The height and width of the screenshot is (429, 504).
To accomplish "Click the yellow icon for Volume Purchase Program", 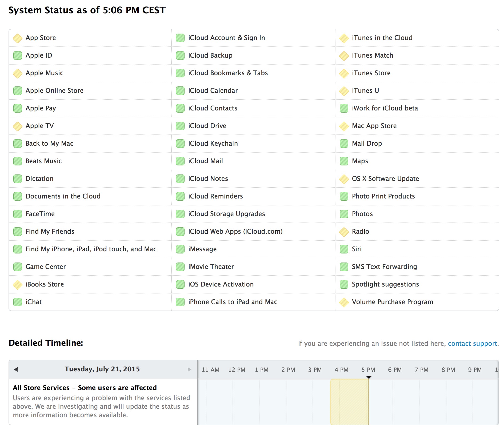I will [x=344, y=302].
